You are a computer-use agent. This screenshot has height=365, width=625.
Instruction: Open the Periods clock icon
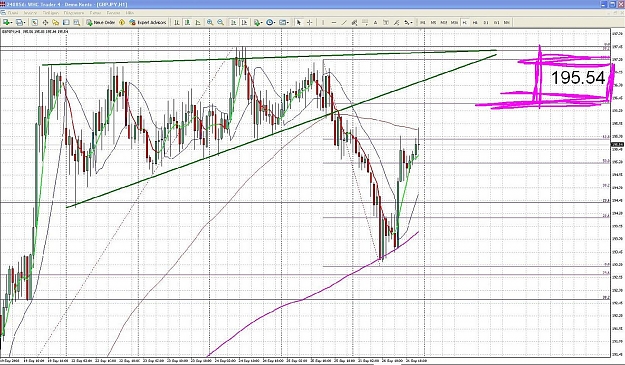(269, 22)
